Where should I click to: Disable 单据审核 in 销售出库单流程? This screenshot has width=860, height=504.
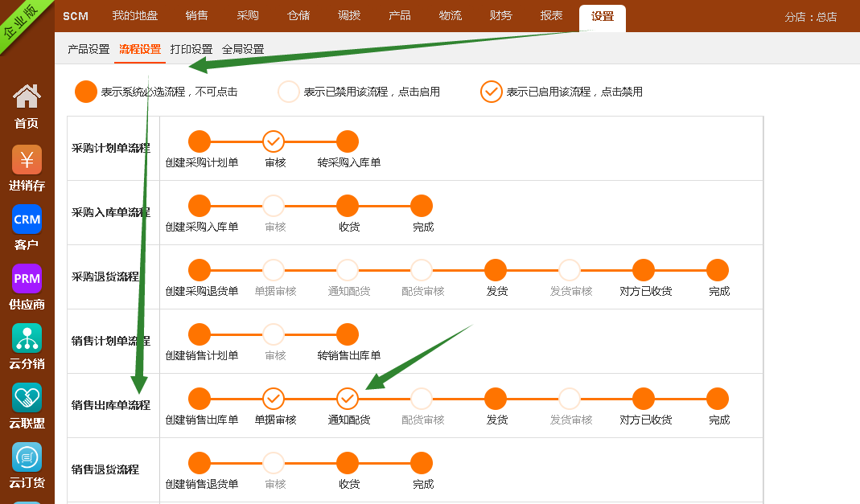[x=274, y=399]
